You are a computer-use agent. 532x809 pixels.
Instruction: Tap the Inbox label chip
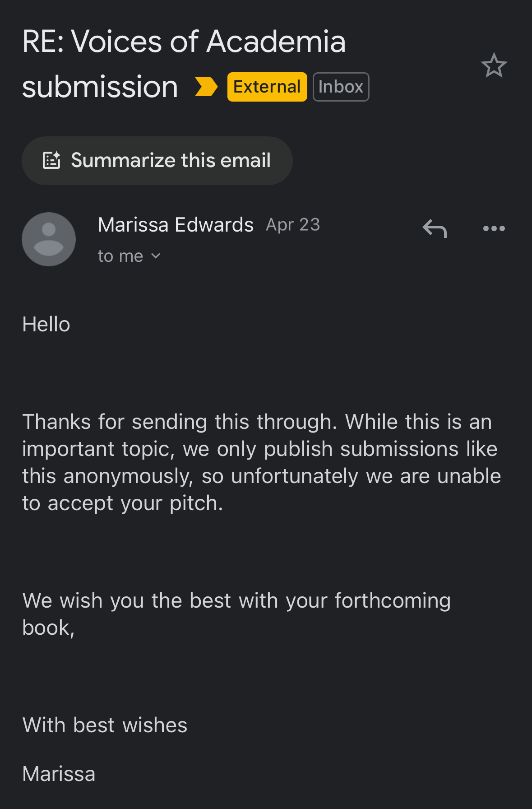[341, 87]
